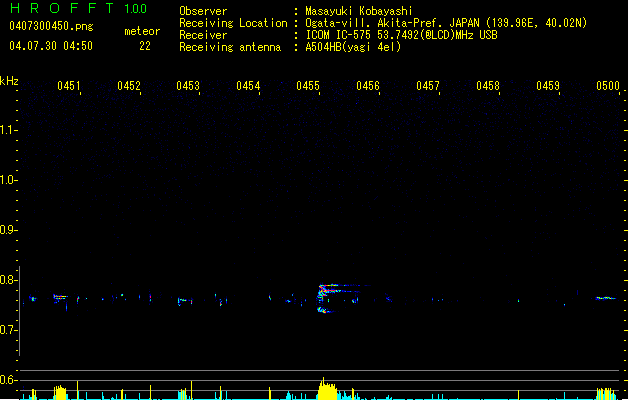Click the 0459 time axis marker
Screen dimensions: 629x400
(x=548, y=86)
